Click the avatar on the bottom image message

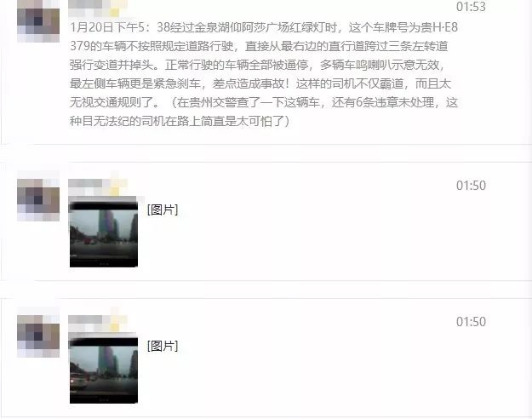point(38,336)
